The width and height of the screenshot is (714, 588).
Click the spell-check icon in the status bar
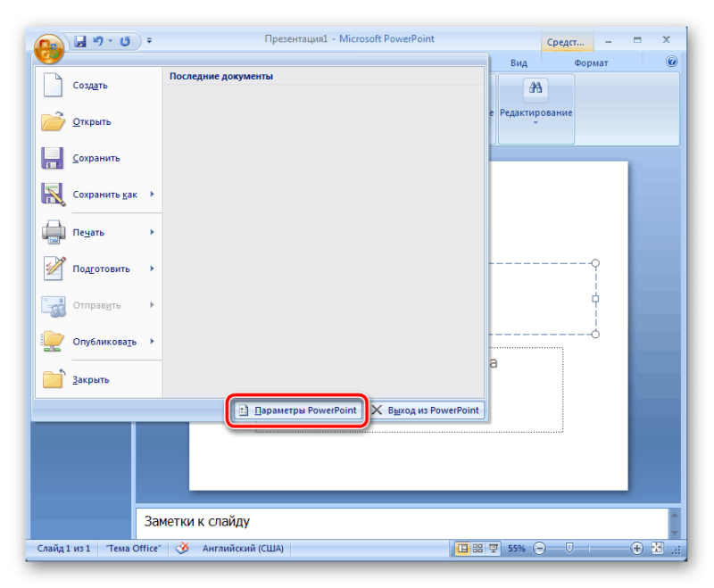pyautogui.click(x=182, y=548)
